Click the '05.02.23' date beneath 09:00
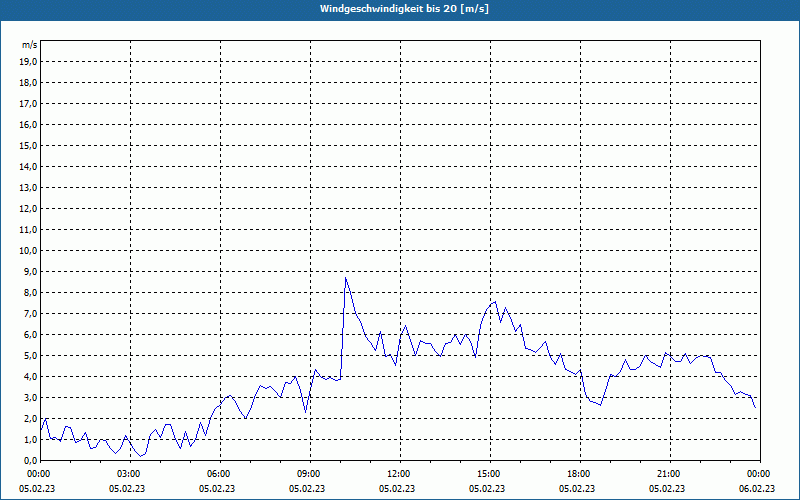800x500 pixels. [x=307, y=489]
